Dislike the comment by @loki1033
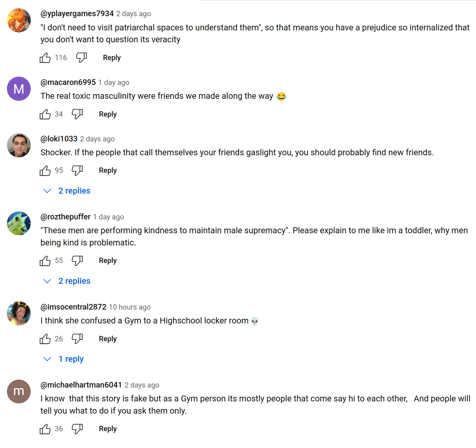Screen dimensions: 476x448 77,170
